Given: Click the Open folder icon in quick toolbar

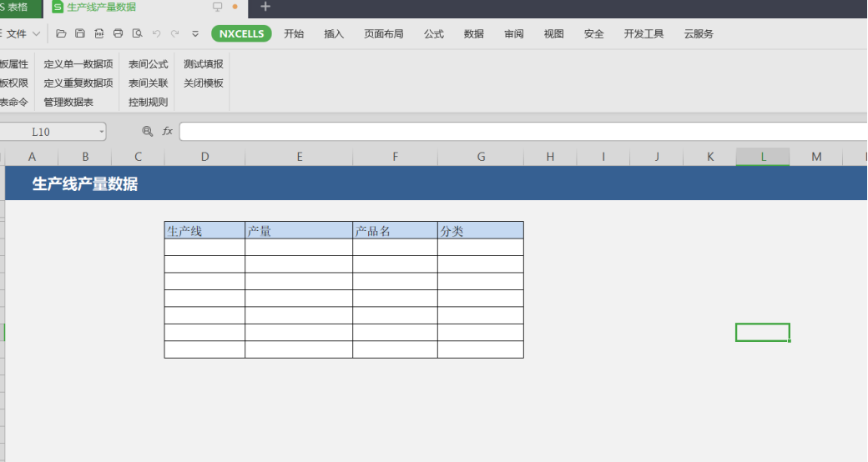Looking at the screenshot, I should pyautogui.click(x=61, y=34).
